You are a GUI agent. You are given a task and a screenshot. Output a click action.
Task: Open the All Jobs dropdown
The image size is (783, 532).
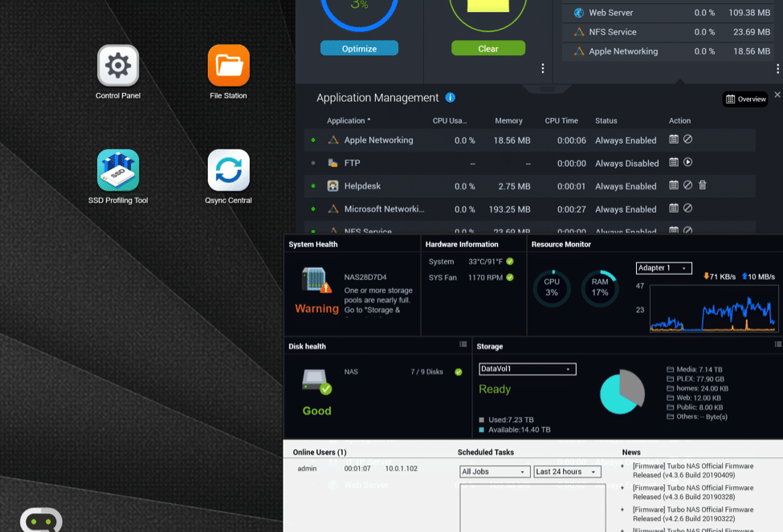tap(495, 472)
